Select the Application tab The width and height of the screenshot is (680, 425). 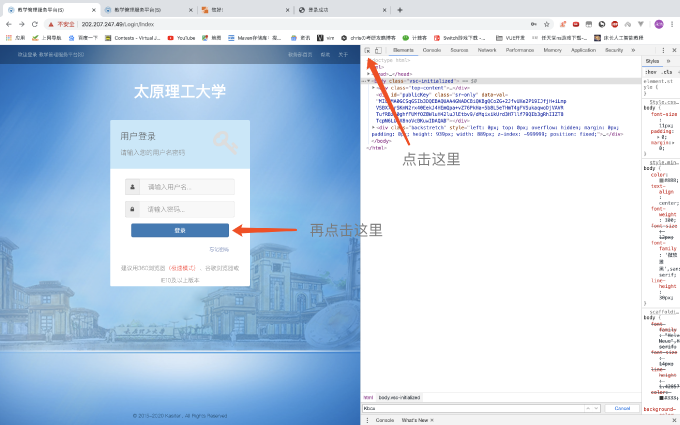click(583, 50)
